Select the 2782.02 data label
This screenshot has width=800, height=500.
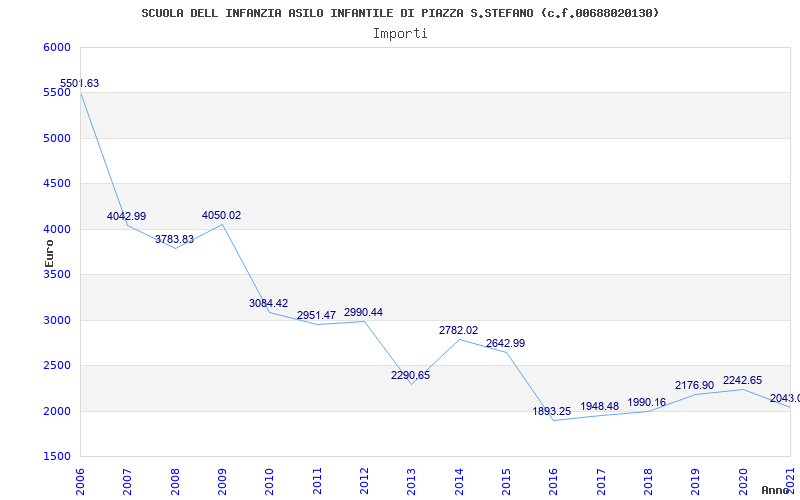pyautogui.click(x=459, y=331)
